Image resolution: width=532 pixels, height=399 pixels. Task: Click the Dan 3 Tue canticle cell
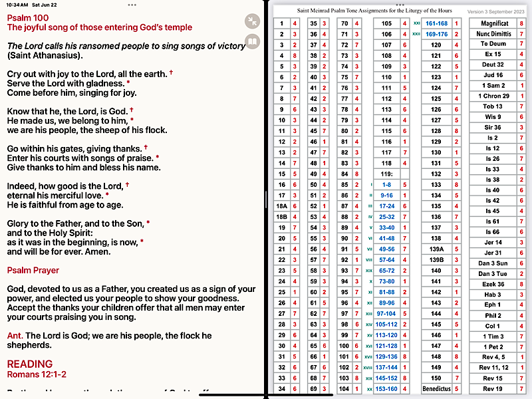click(494, 274)
